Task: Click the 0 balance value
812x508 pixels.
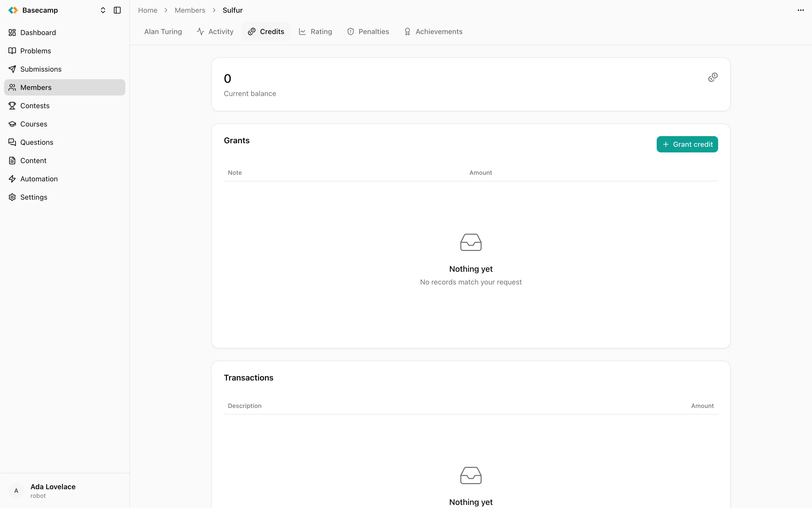Action: coord(228,79)
